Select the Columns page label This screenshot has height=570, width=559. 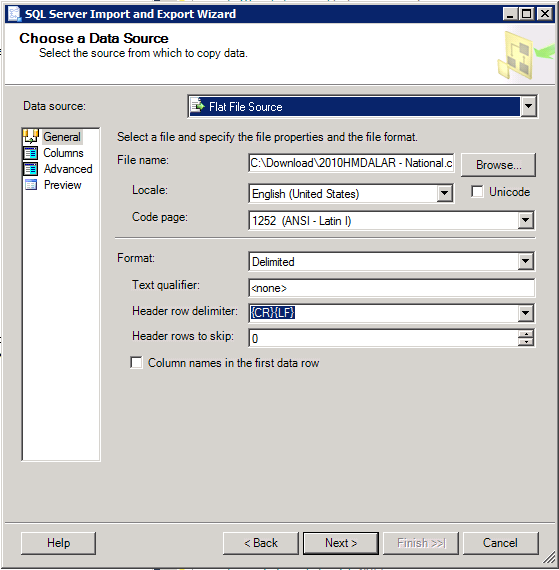[x=63, y=153]
